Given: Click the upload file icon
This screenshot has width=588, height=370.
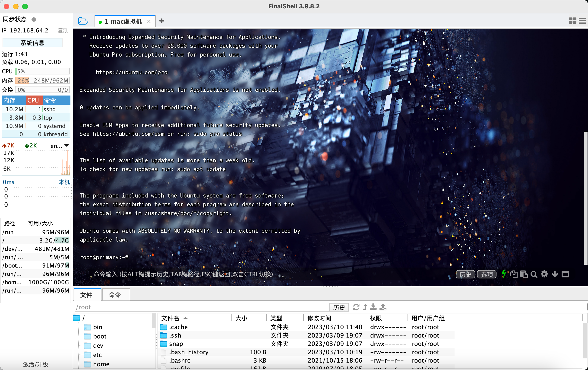Looking at the screenshot, I should (x=383, y=307).
